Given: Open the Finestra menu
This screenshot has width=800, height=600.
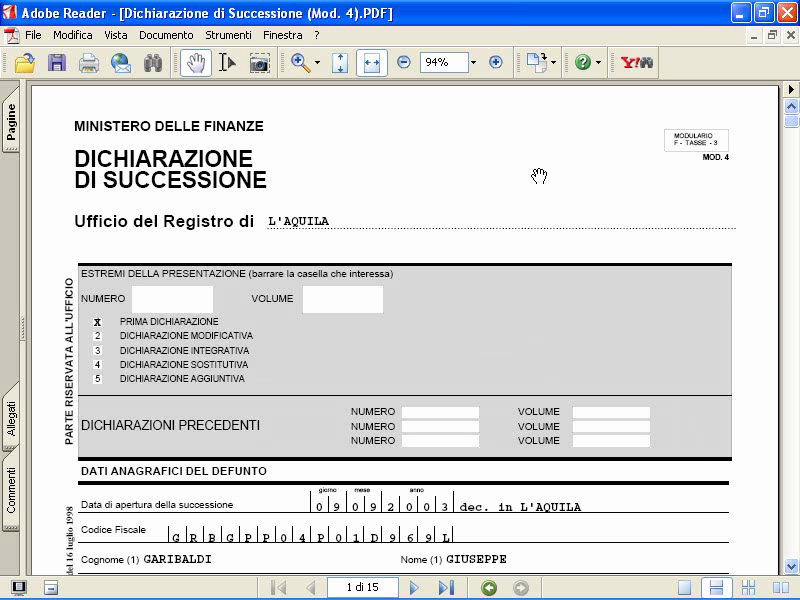Looking at the screenshot, I should pyautogui.click(x=283, y=35).
